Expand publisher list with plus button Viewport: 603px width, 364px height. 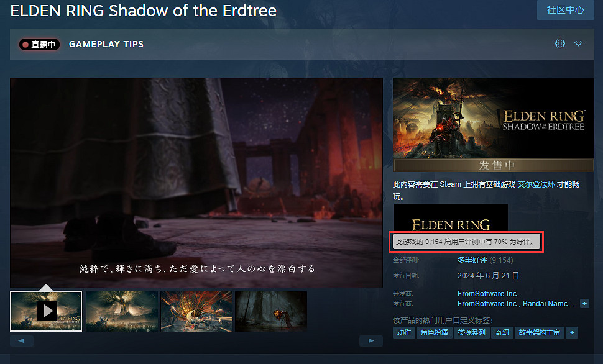tap(584, 304)
